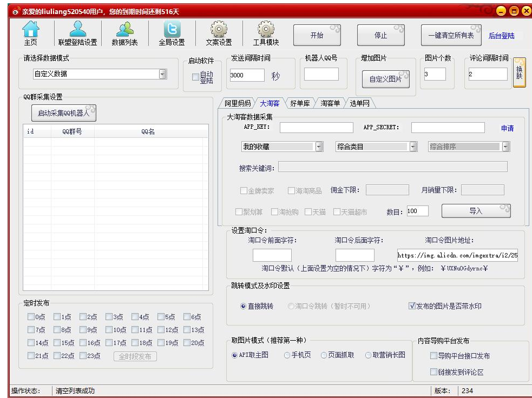Click the 淘口令后面字符 input field
Viewport: 532px width, 398px height.
pos(355,255)
